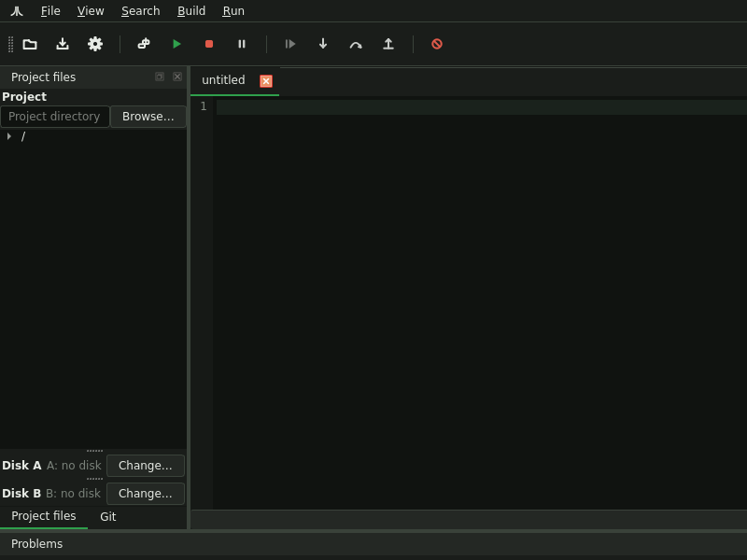Open settings with the gear icon

point(95,44)
